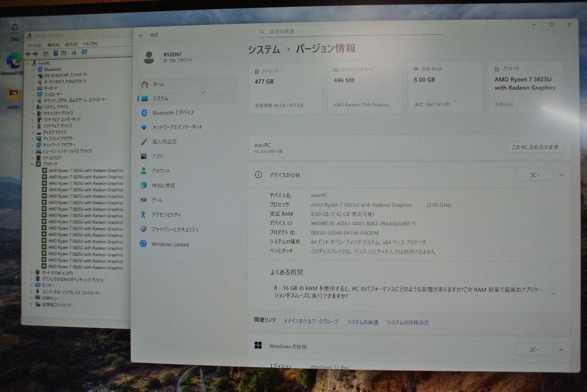Click the forward arrow in Device Manager toolbar

(x=35, y=53)
